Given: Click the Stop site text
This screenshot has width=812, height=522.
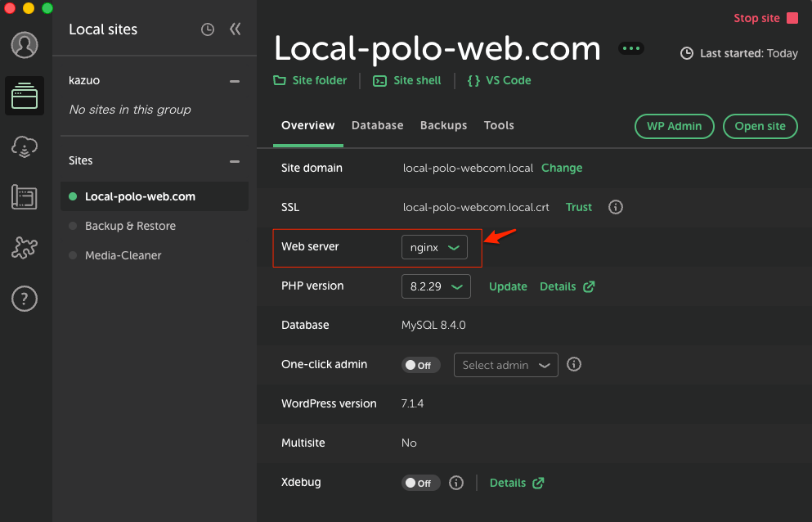Looking at the screenshot, I should (756, 18).
